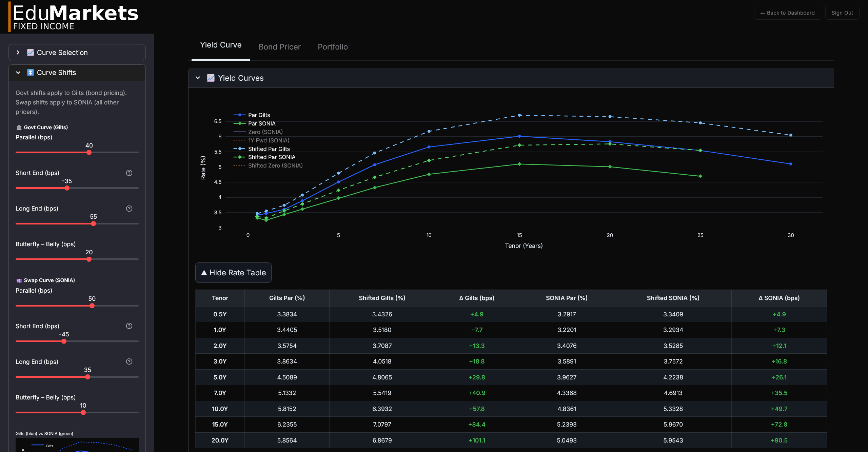Click the Govt Parallel slider handle at 40
Screen dimensions: 868x452
(x=89, y=153)
